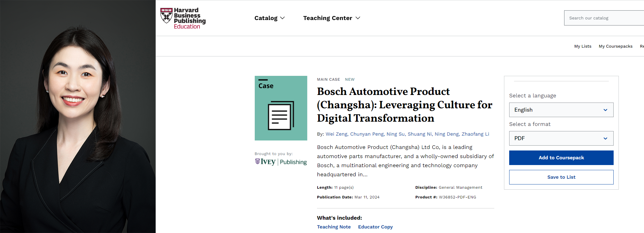This screenshot has height=233, width=644.
Task: Expand the Teaching Center chevron arrow
Action: (x=358, y=18)
